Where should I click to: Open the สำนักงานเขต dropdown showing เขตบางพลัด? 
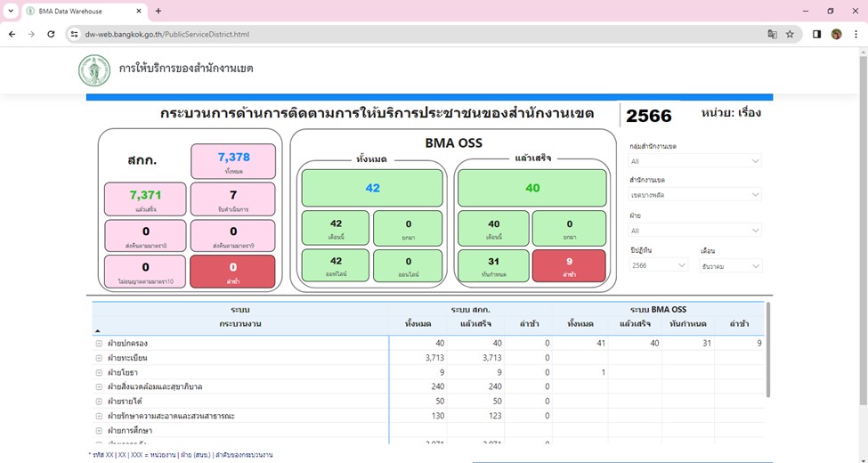click(694, 195)
